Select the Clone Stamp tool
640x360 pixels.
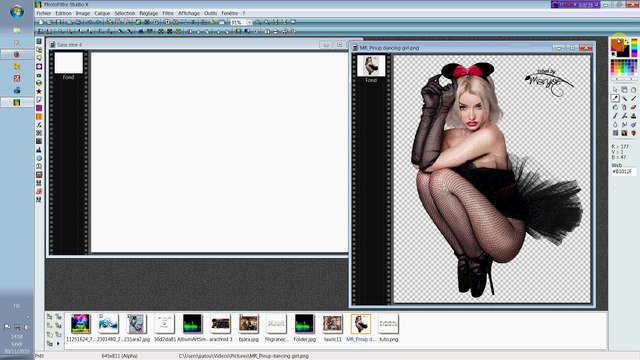[633, 116]
